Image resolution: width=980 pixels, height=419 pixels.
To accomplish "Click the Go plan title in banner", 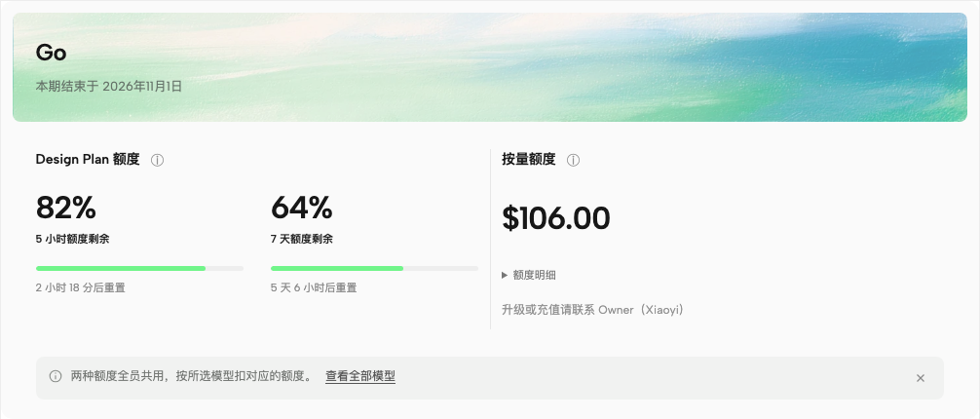I will (x=52, y=53).
